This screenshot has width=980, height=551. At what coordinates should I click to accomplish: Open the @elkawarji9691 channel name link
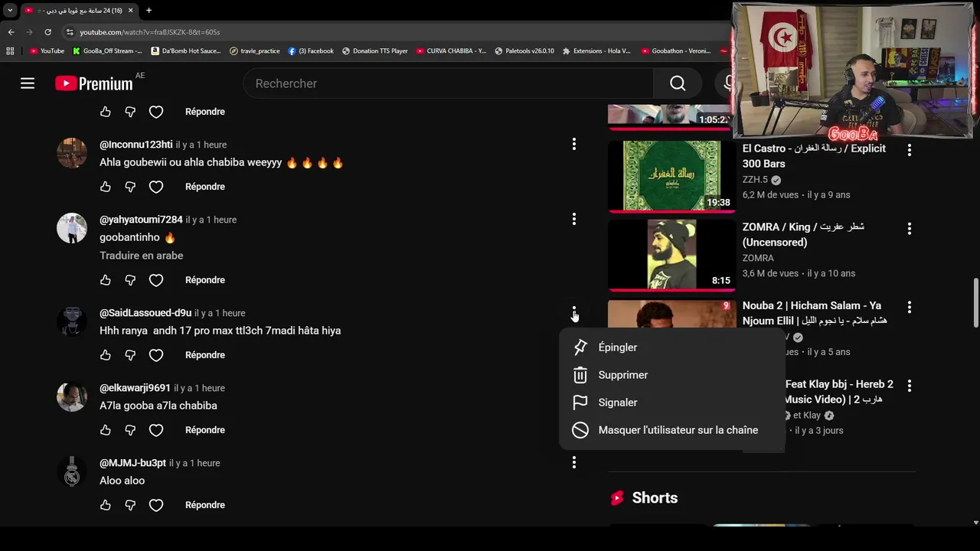[135, 388]
